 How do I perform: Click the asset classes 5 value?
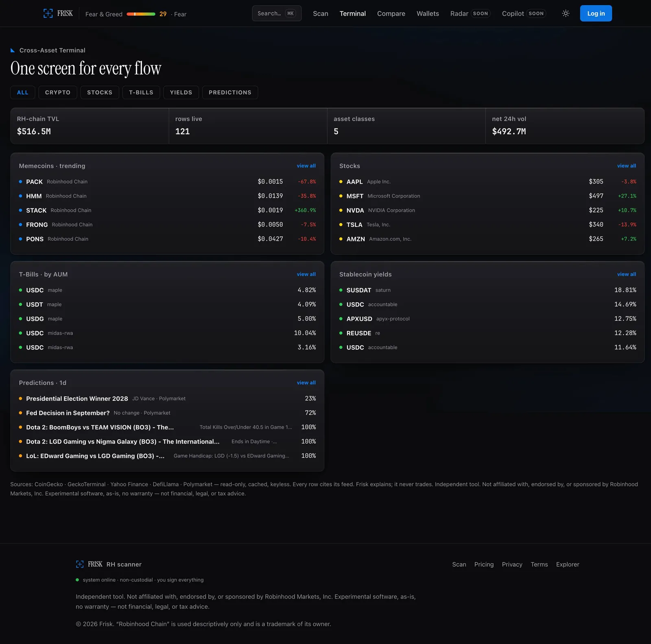pyautogui.click(x=336, y=131)
